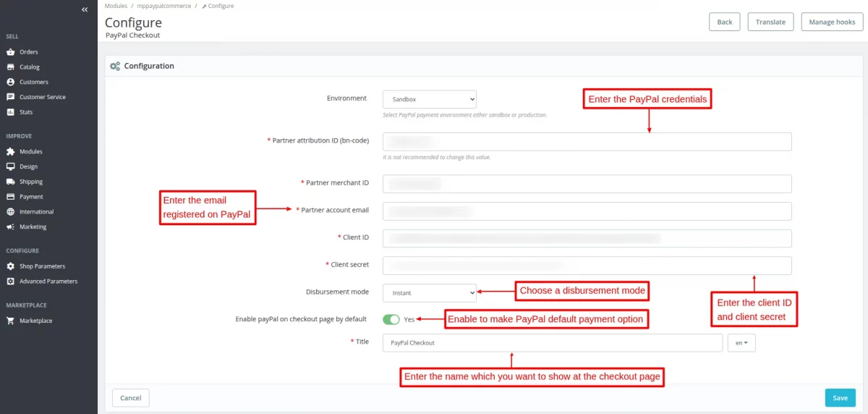Click the Modules puzzle piece icon
Screen dimensions: 868x414
pos(10,152)
